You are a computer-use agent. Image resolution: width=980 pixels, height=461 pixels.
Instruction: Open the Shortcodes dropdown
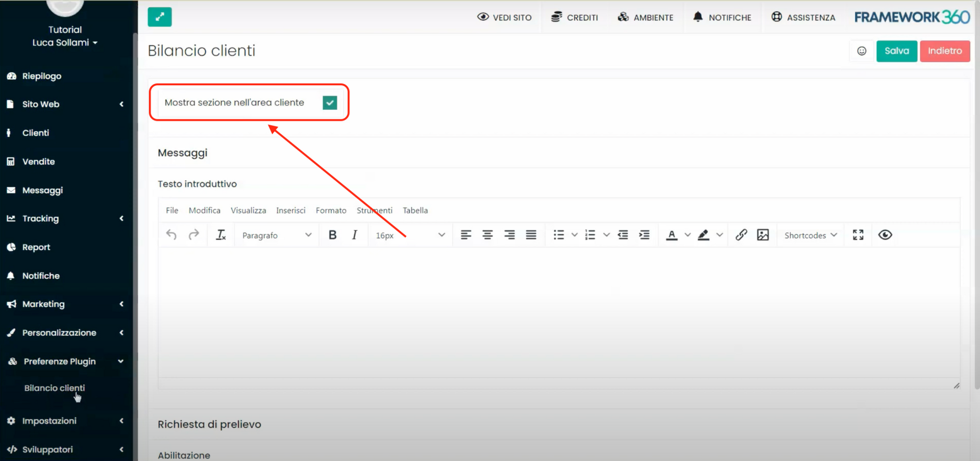(810, 235)
